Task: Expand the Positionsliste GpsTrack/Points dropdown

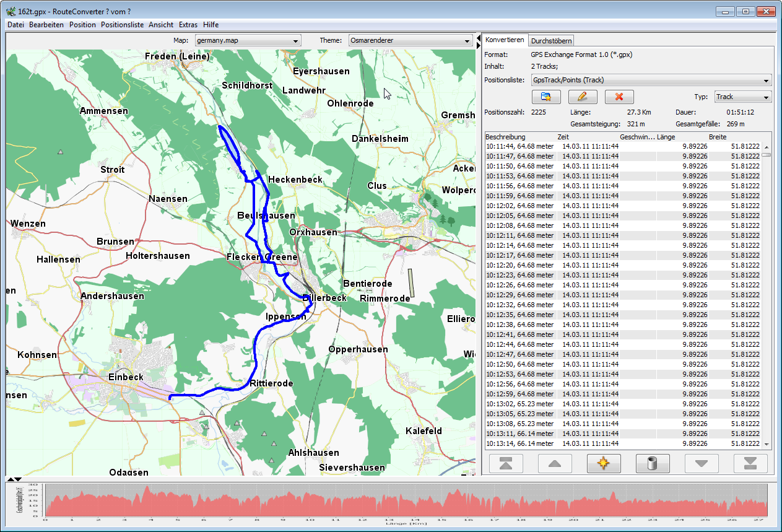Action: point(651,80)
